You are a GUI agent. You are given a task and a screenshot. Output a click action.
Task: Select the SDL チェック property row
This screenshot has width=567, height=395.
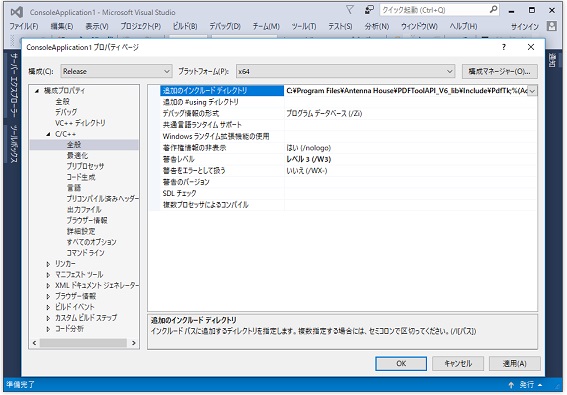pyautogui.click(x=349, y=194)
